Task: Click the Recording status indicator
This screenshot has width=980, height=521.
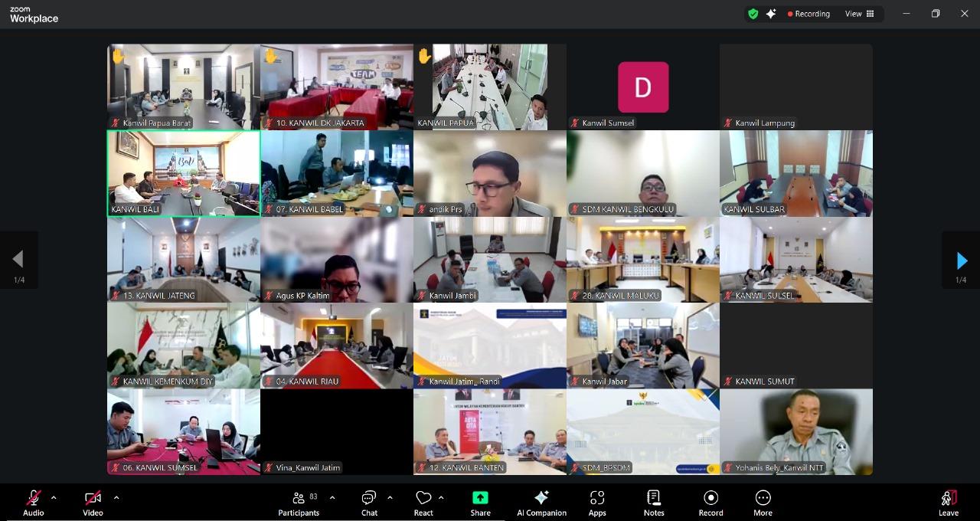Action: point(808,14)
